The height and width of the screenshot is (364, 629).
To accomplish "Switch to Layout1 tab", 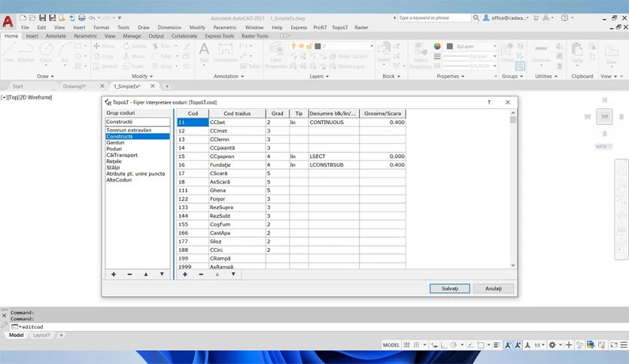I will tap(41, 335).
